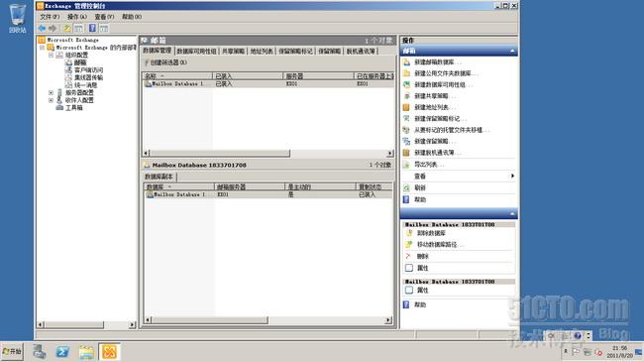Open the 查看 (View) menu in the menu bar
Image resolution: width=644 pixels, height=362 pixels.
tap(104, 17)
